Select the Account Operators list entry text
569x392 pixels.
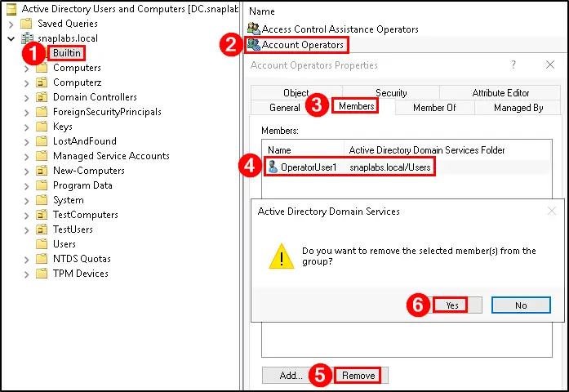(302, 45)
